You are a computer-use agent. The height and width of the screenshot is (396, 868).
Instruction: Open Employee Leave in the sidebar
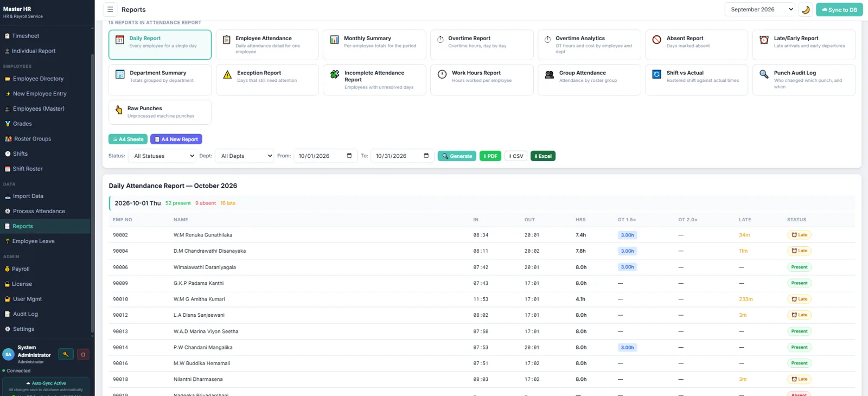(x=45, y=241)
